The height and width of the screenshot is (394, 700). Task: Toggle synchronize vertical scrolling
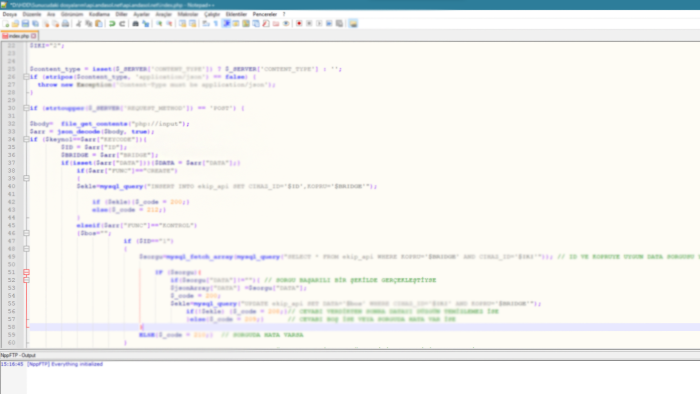[x=183, y=23]
